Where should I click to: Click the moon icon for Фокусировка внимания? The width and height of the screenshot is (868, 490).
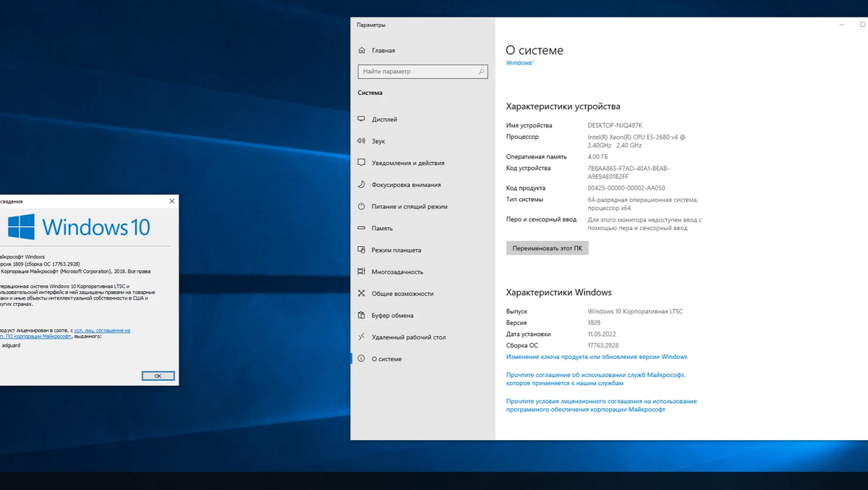click(x=362, y=185)
